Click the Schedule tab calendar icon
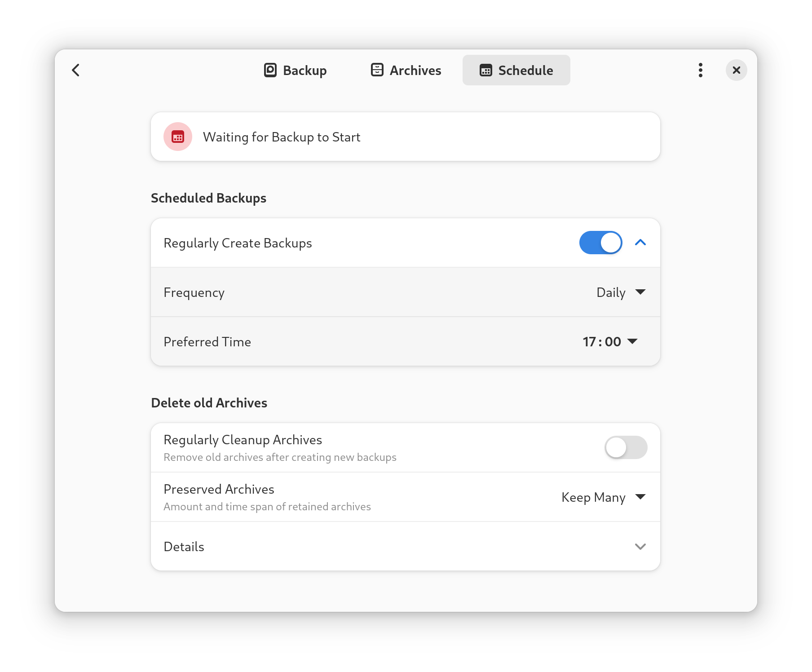This screenshot has width=812, height=672. tap(485, 71)
